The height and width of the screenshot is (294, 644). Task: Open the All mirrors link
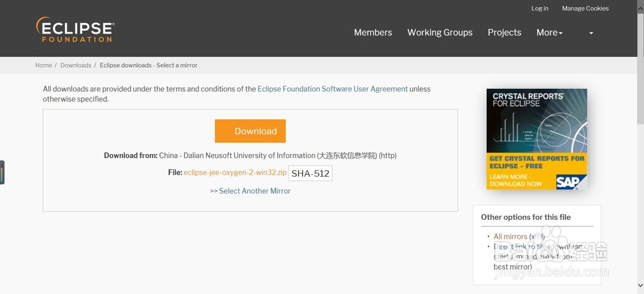510,237
